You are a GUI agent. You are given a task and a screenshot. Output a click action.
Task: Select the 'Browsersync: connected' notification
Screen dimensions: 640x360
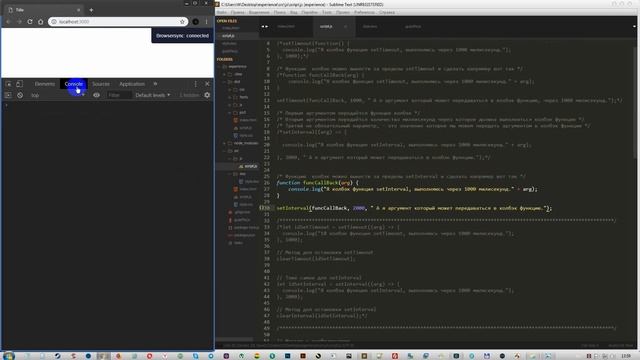tap(182, 36)
